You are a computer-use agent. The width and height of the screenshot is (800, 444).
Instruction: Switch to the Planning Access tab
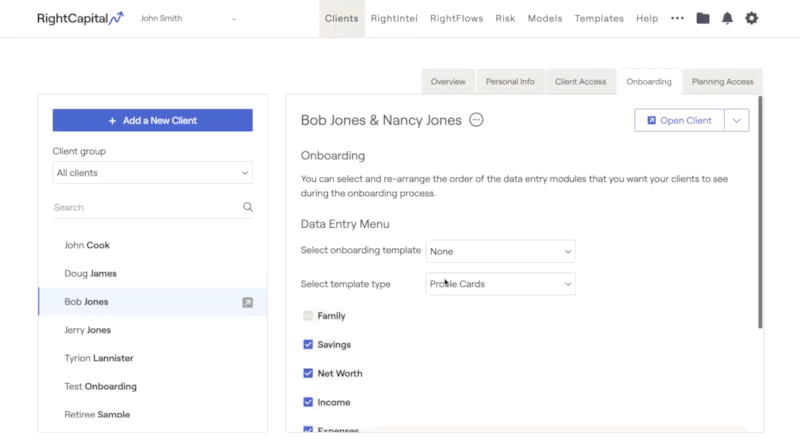[x=722, y=82]
